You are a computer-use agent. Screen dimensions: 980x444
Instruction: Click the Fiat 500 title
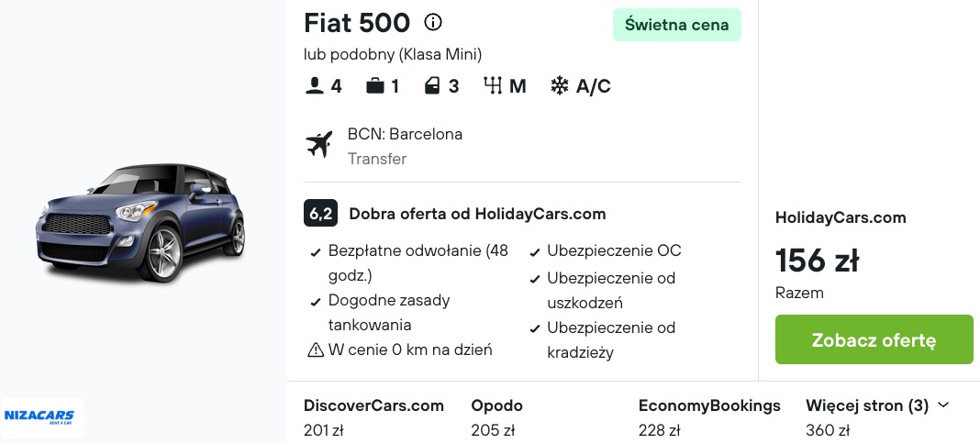pos(357,23)
